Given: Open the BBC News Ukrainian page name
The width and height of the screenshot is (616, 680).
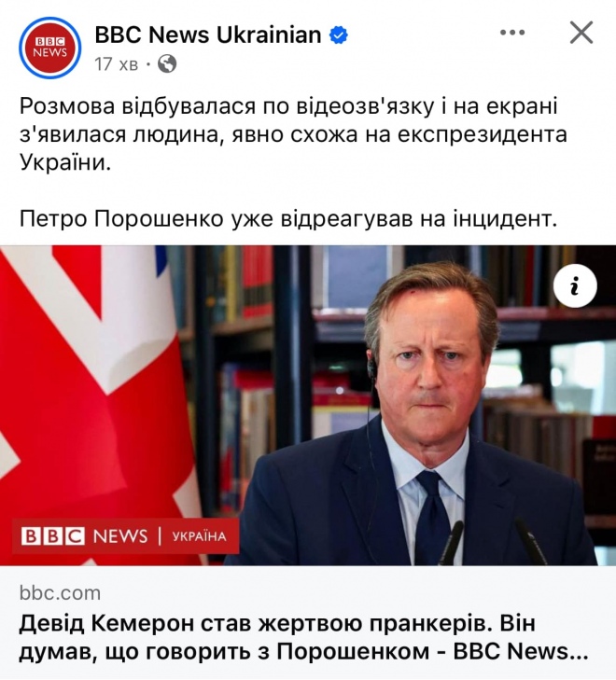Looking at the screenshot, I should click(208, 35).
